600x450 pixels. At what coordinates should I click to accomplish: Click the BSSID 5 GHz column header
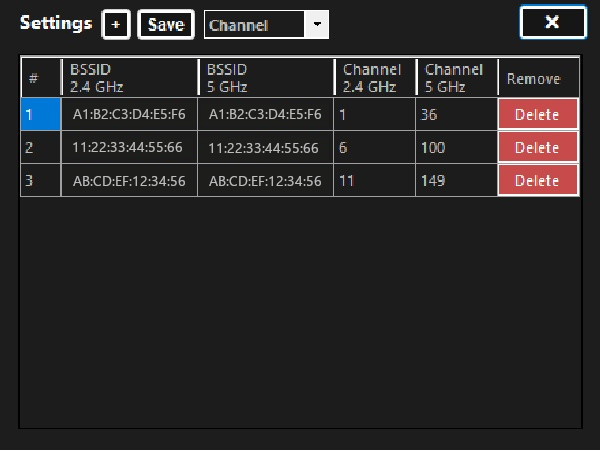pos(266,77)
